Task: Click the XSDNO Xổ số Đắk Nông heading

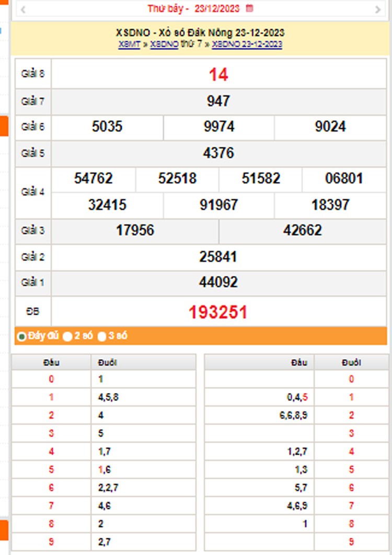Action: [200, 33]
